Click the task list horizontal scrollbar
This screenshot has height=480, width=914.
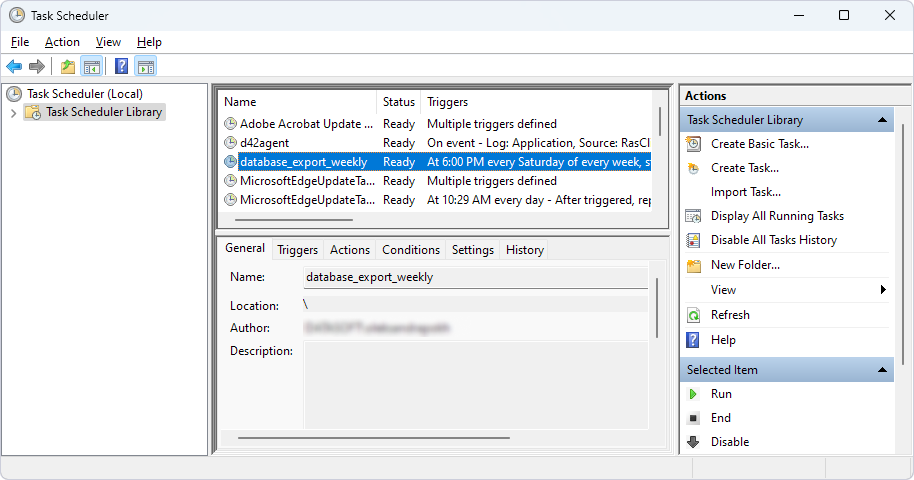(294, 220)
